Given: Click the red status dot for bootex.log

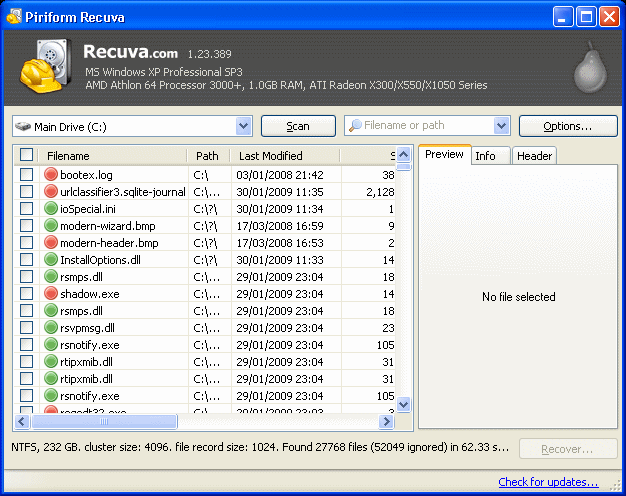Looking at the screenshot, I should click(x=51, y=175).
